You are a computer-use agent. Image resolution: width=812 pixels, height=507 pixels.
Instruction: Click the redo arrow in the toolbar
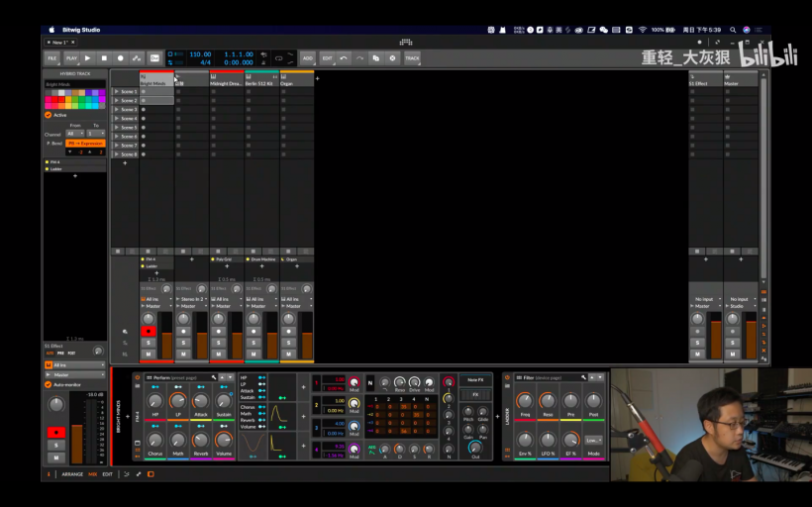tap(359, 58)
